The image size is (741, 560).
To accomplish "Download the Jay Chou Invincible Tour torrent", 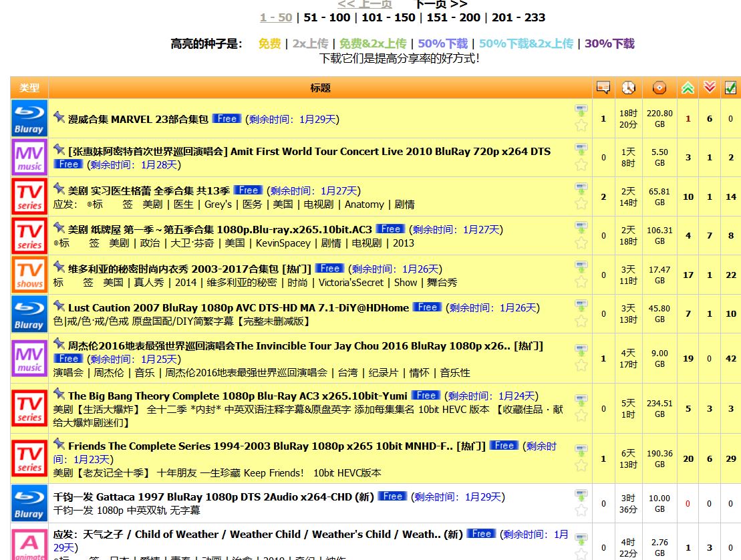I will 581,349.
